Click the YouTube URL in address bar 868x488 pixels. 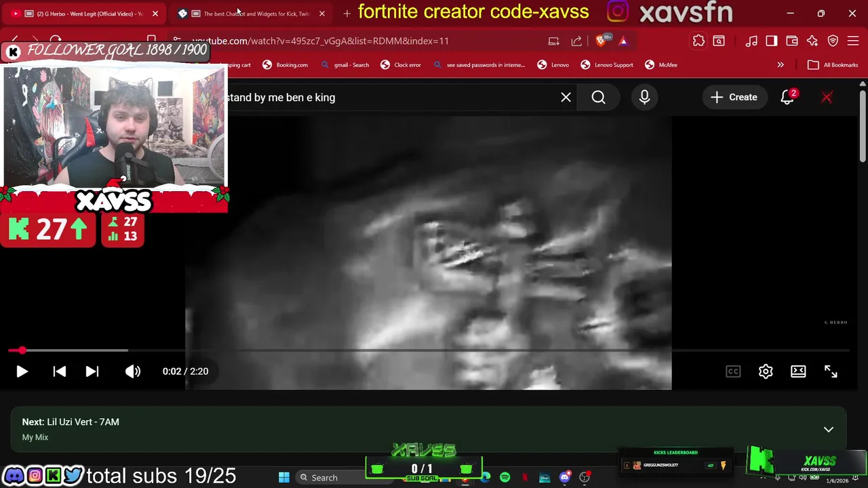320,41
